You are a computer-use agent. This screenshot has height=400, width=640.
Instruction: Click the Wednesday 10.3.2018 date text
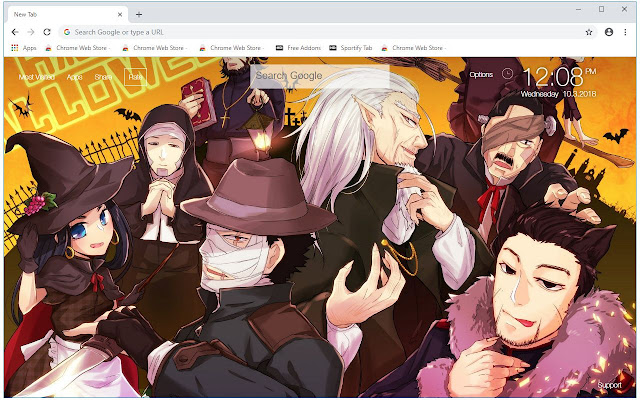click(x=558, y=94)
